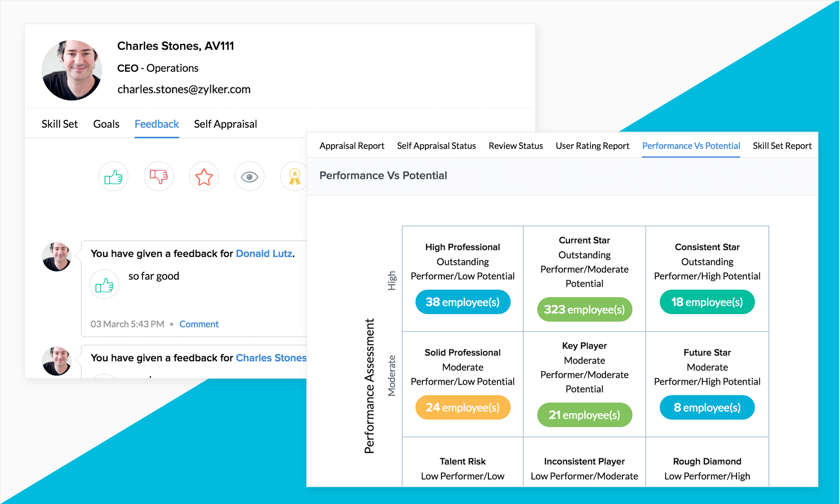Viewport: 840px width, 504px height.
Task: Select the thumbs up feedback icon
Action: 113,176
